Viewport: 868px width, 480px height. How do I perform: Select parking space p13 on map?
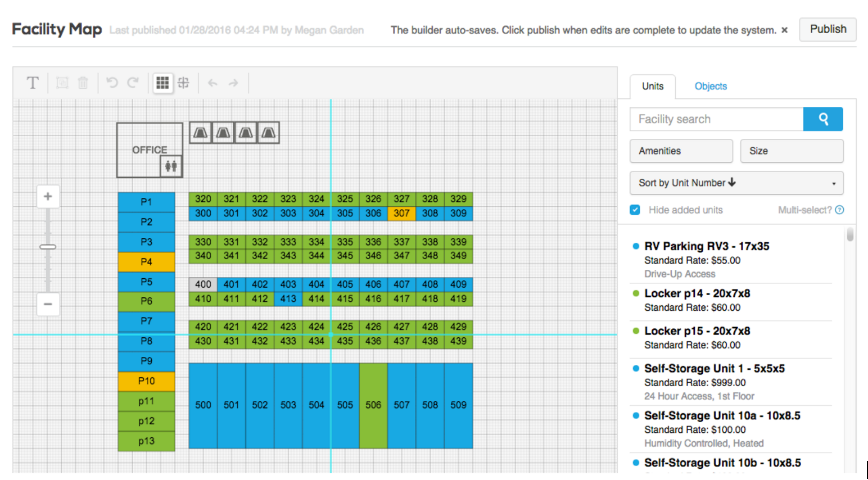tap(146, 441)
